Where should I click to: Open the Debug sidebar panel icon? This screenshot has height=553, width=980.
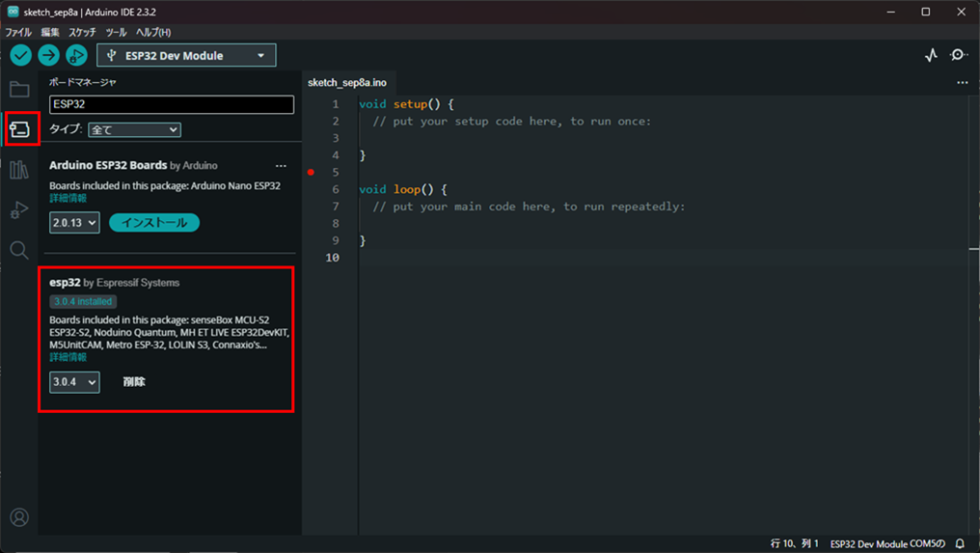(x=19, y=209)
